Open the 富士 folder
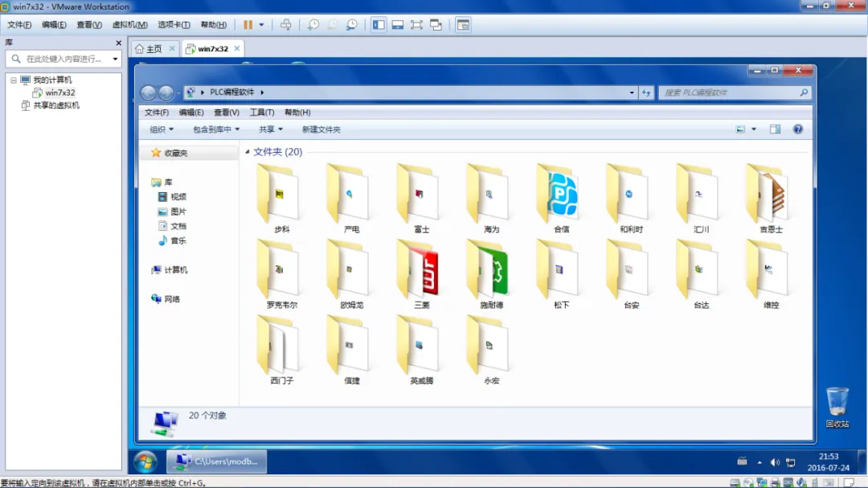 coord(420,199)
